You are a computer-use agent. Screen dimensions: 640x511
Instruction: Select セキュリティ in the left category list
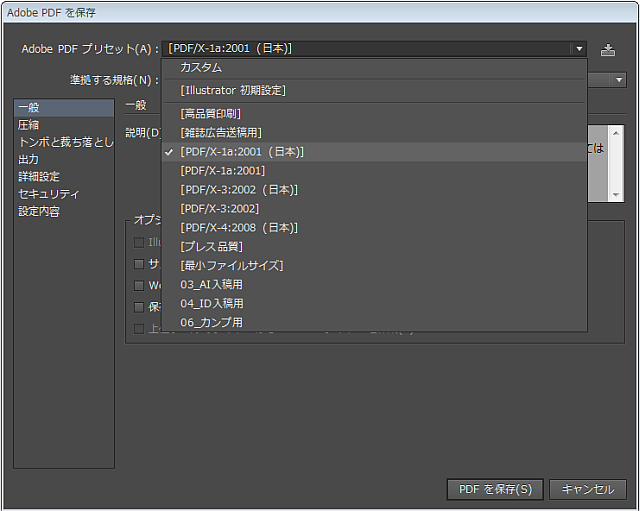pyautogui.click(x=64, y=194)
